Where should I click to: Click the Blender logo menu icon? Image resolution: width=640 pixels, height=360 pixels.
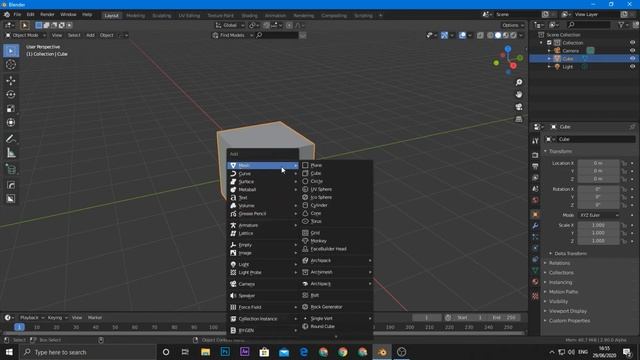click(7, 15)
